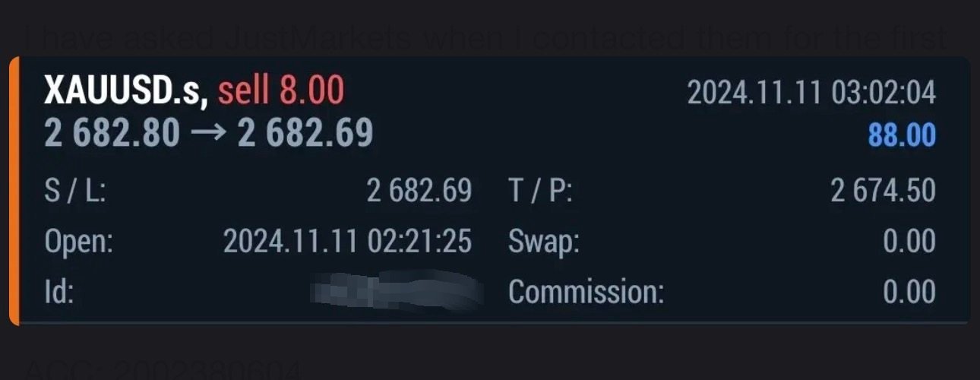Click the open time 2024.11.11 02:21:25

[348, 242]
